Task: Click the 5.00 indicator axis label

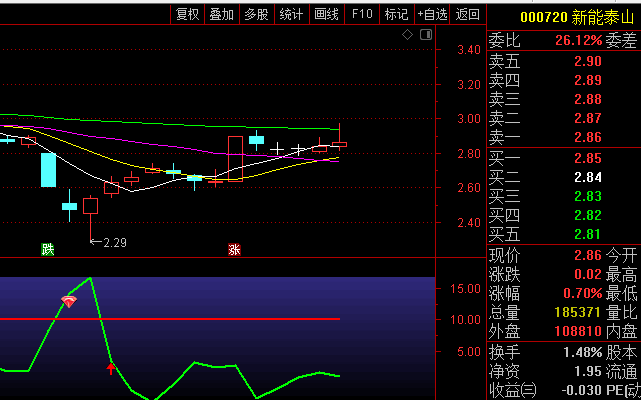Action: pos(469,352)
